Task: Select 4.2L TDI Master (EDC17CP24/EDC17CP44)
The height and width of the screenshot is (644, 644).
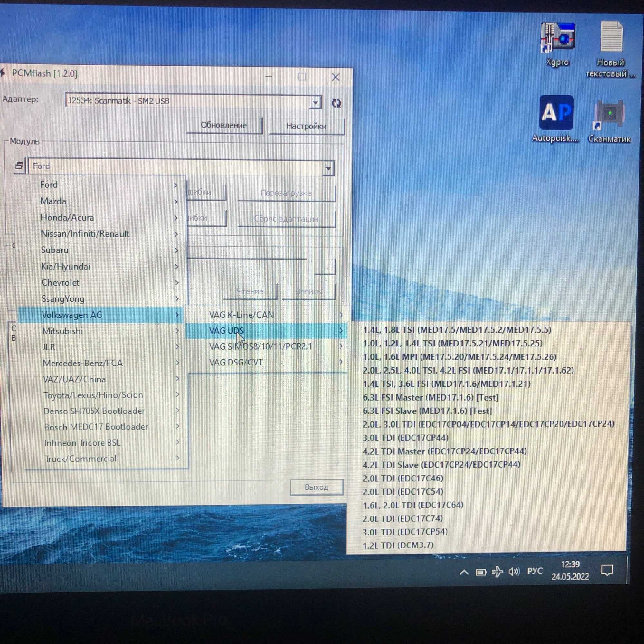Action: tap(445, 451)
